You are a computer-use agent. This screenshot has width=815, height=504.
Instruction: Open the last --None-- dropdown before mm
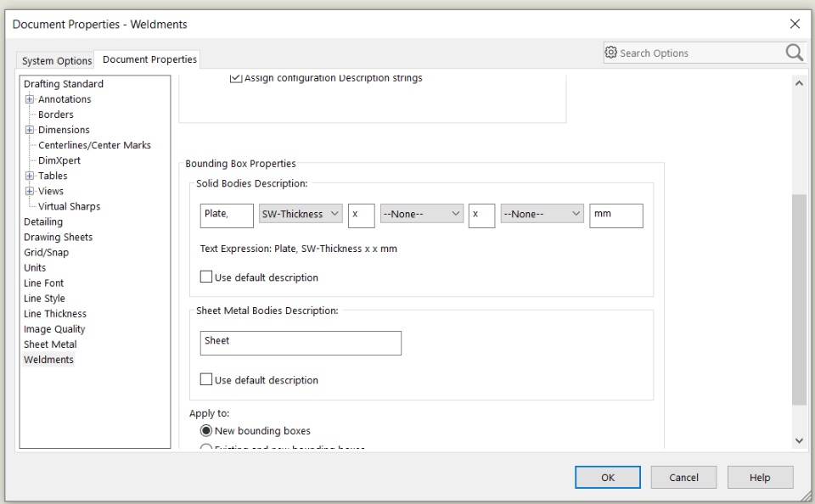point(542,214)
